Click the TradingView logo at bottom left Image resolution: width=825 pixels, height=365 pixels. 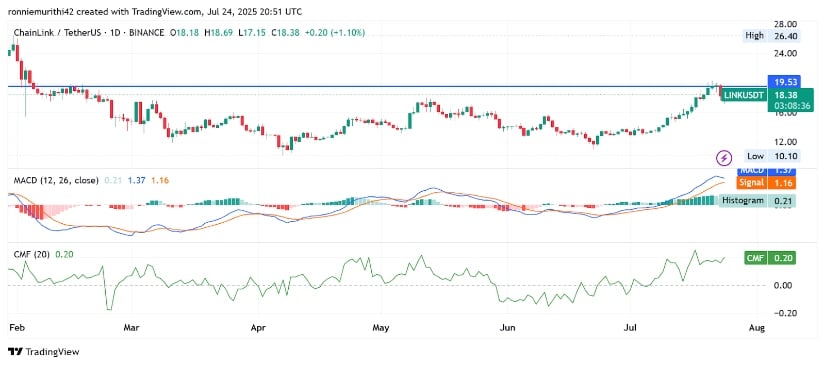tap(44, 352)
